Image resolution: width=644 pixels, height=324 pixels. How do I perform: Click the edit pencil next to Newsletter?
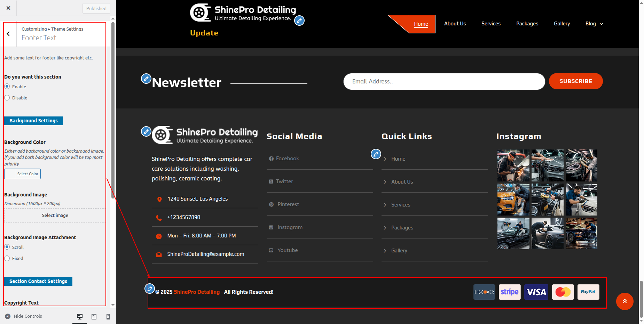pos(146,79)
